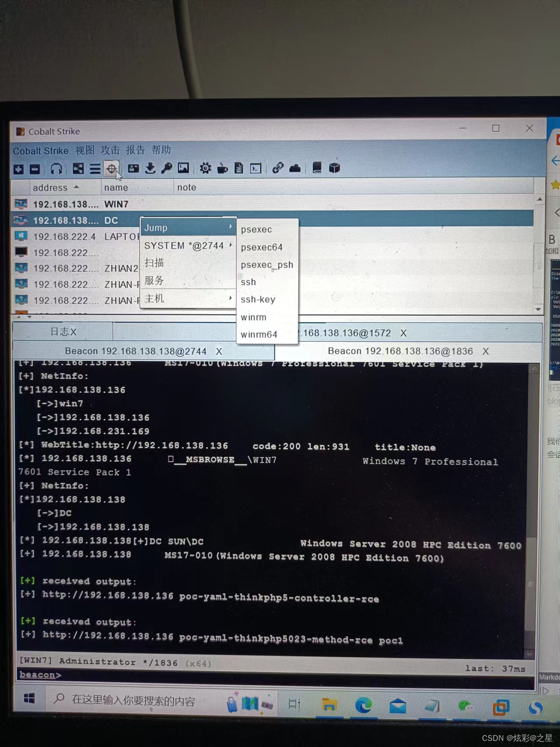Select psexec_psh jump method
The image size is (560, 747).
267,264
